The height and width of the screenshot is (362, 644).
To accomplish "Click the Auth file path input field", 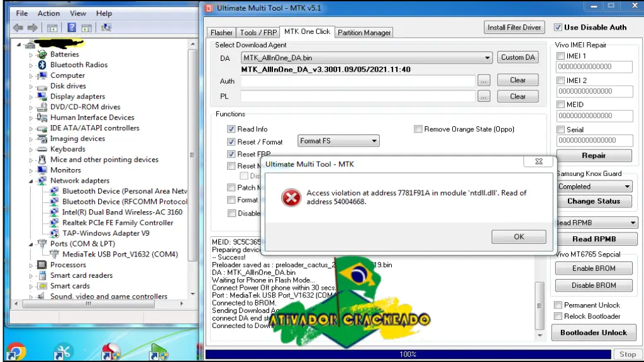I will pos(358,81).
